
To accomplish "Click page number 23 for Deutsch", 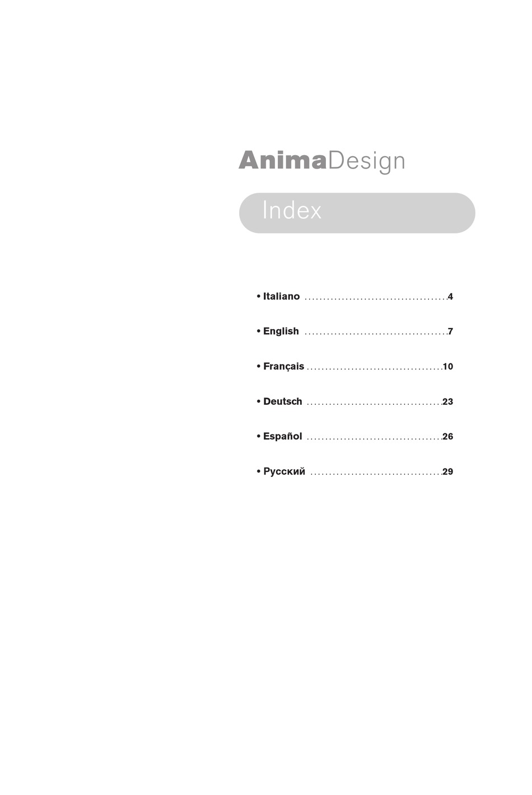I will (x=448, y=402).
